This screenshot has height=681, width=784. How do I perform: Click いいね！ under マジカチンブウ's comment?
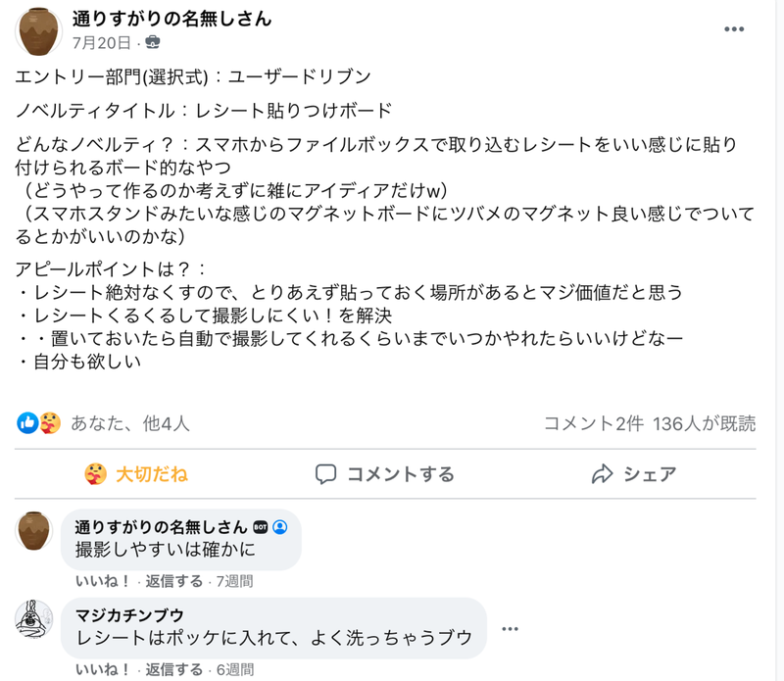(103, 670)
